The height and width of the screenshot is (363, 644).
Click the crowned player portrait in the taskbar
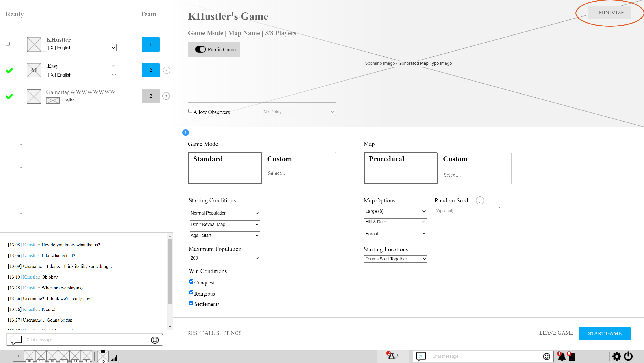(103, 356)
